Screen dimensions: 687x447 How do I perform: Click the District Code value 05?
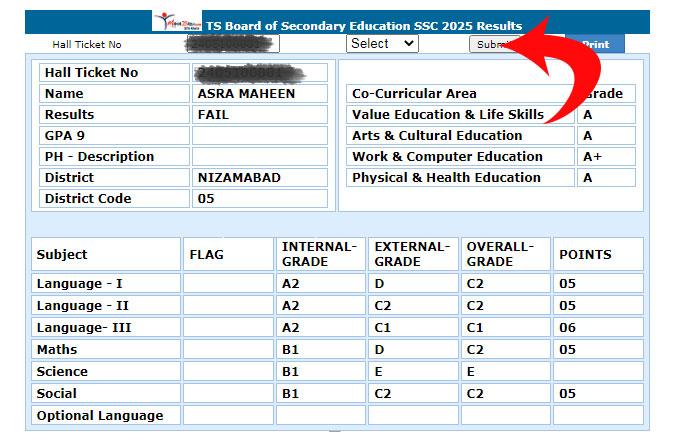[206, 199]
